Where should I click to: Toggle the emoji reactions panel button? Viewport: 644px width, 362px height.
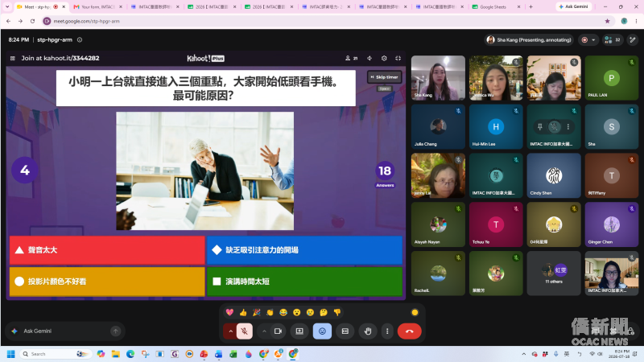(323, 331)
